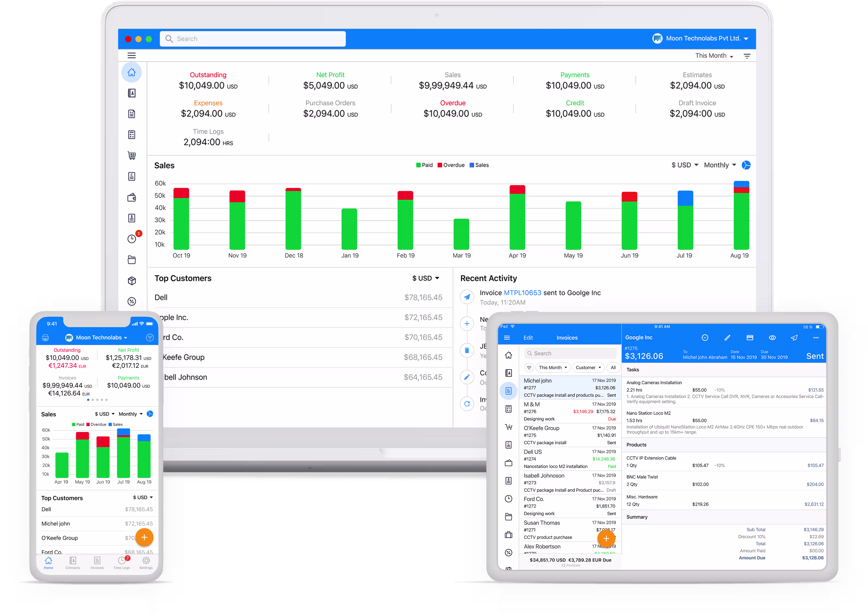Viewport: 868px width, 614px height.
Task: Tap the pencil edit icon on tablet invoice
Action: point(727,338)
